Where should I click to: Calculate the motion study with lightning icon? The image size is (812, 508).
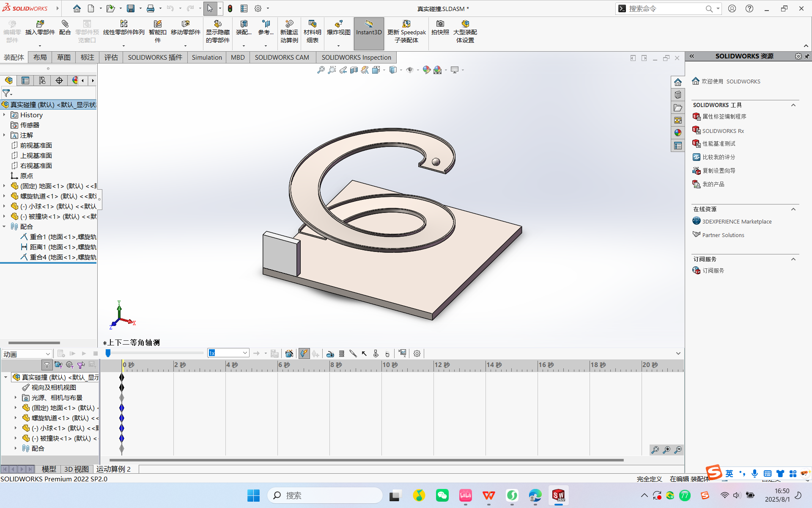(304, 353)
